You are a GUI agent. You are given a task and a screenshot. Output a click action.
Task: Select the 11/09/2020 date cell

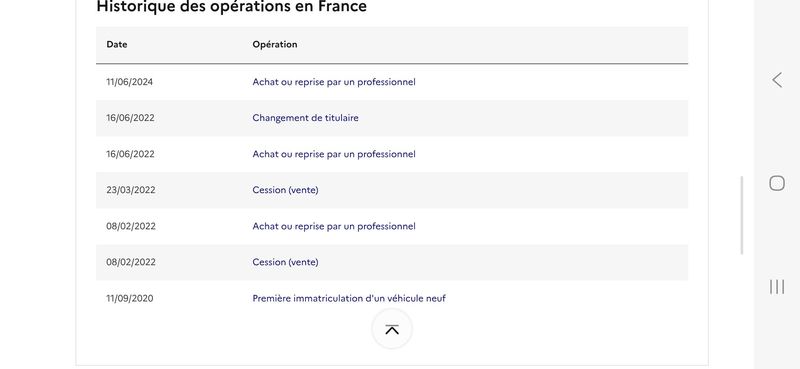point(130,298)
